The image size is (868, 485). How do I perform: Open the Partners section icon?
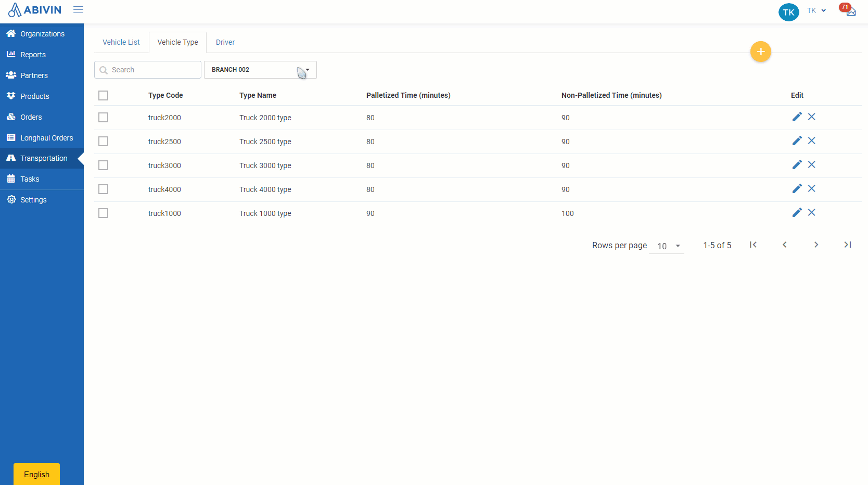pyautogui.click(x=11, y=75)
